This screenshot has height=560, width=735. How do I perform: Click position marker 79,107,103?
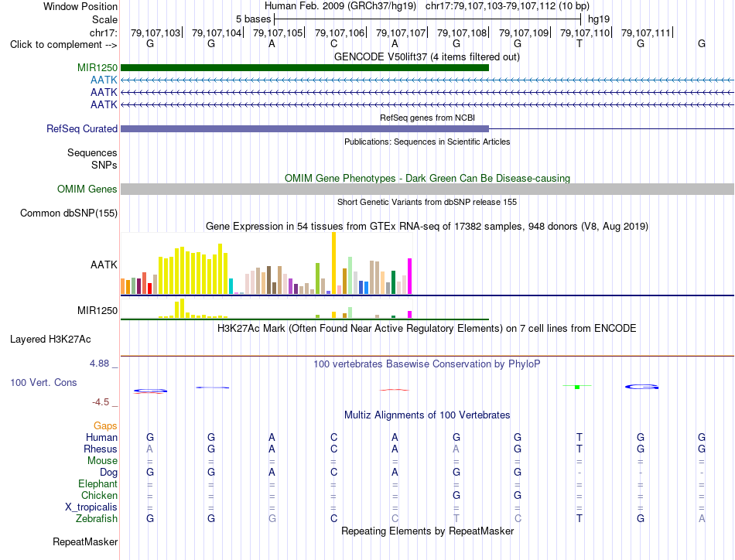[x=156, y=32]
